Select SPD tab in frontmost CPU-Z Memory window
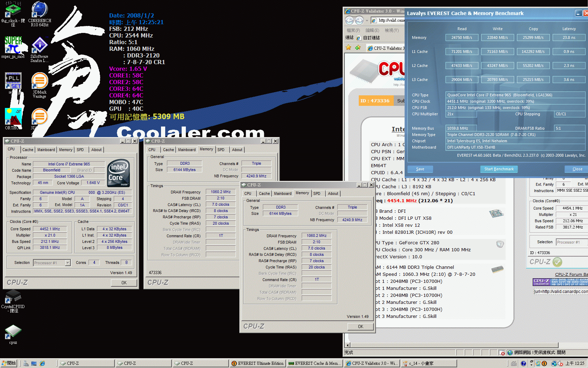The image size is (588, 368). click(317, 193)
